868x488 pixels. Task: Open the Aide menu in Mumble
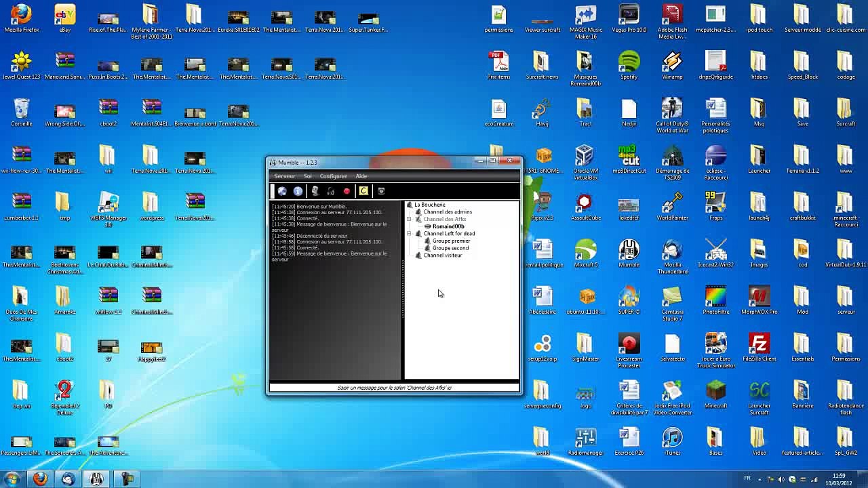click(361, 176)
